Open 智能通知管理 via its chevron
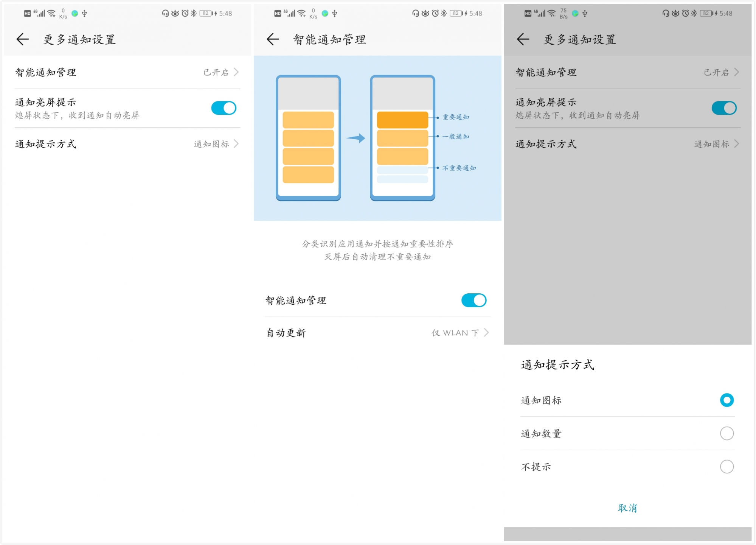Image resolution: width=756 pixels, height=545 pixels. (x=236, y=72)
